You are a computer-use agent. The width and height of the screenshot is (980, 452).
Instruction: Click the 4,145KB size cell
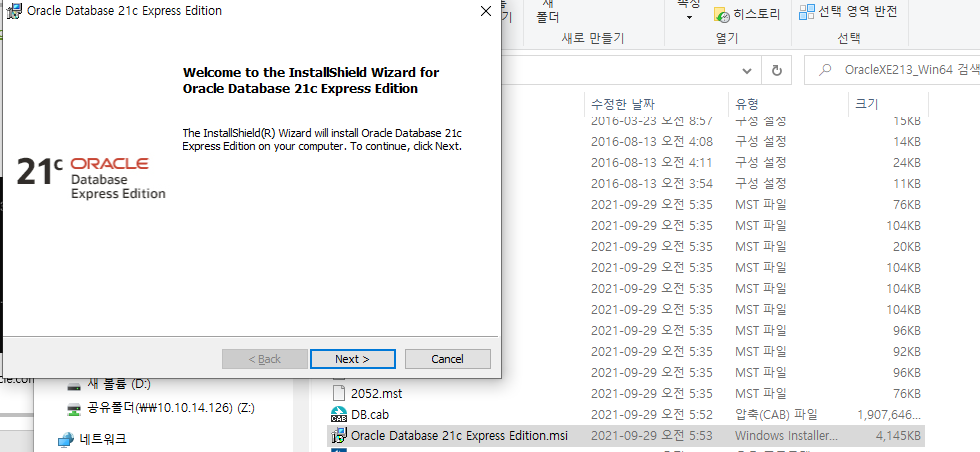899,435
